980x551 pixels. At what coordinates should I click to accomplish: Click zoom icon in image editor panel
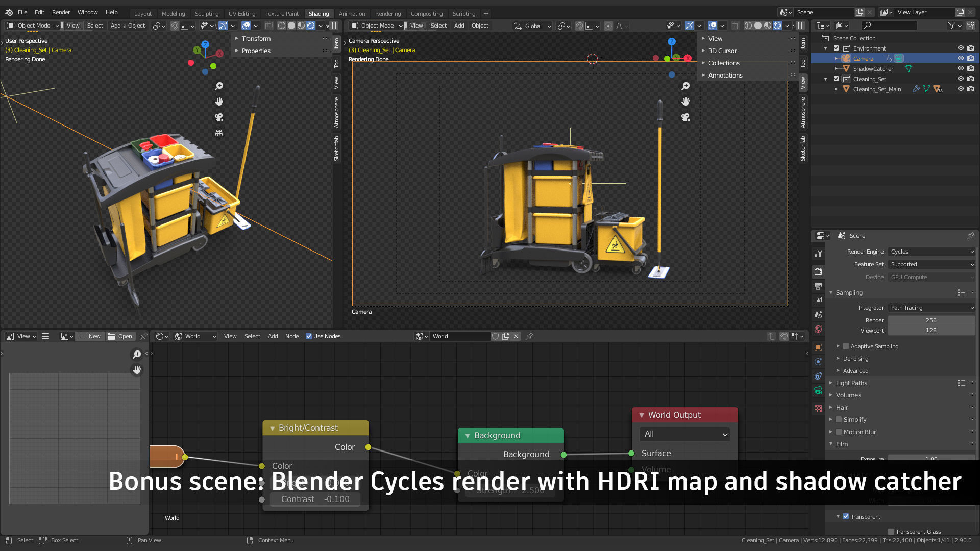(137, 354)
